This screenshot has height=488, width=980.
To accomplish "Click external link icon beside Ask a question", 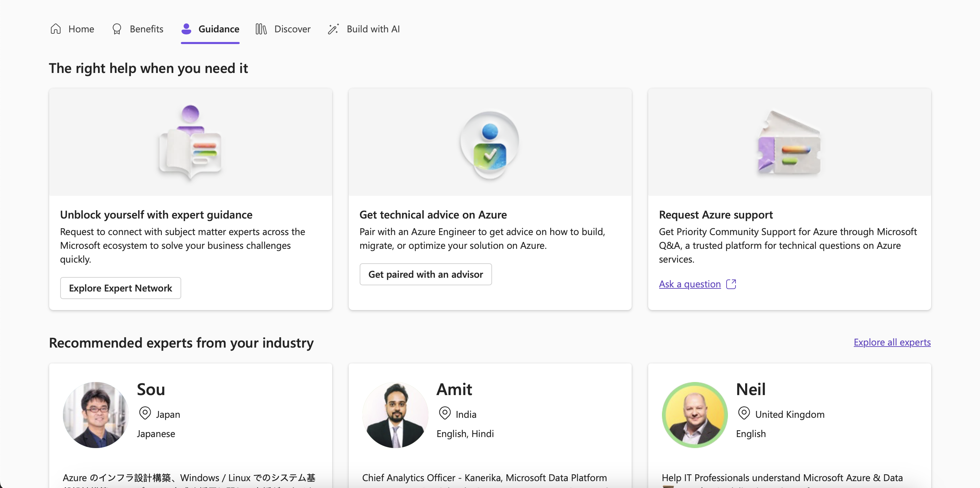I will click(731, 284).
